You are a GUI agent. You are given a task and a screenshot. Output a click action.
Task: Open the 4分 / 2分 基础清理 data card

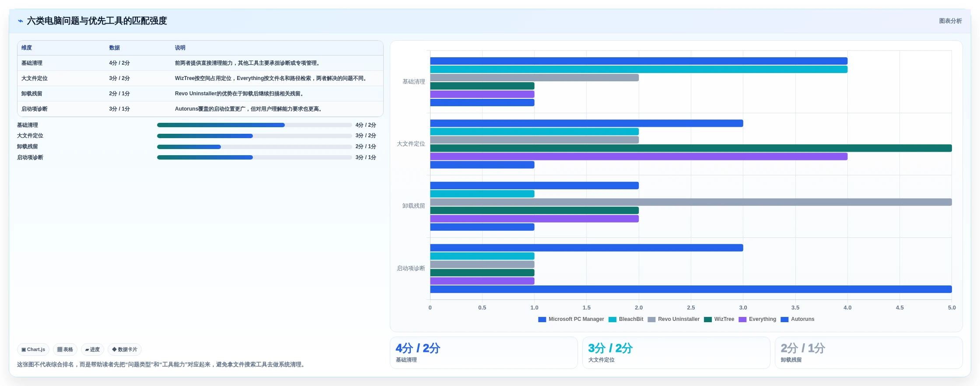coord(484,353)
